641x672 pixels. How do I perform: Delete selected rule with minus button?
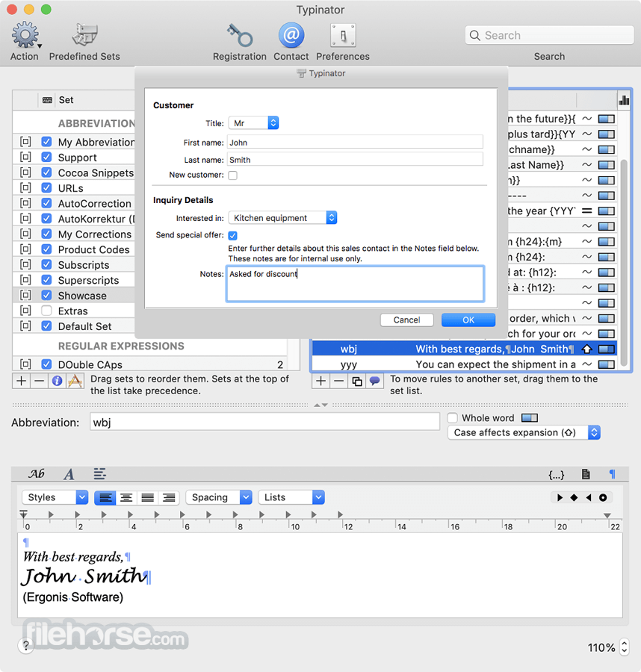point(338,381)
